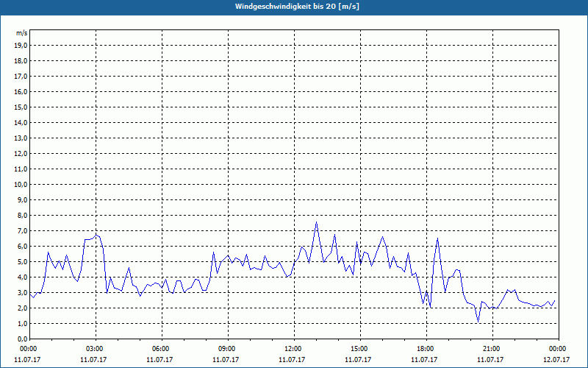Click the '12.07.17' date label

point(556,359)
